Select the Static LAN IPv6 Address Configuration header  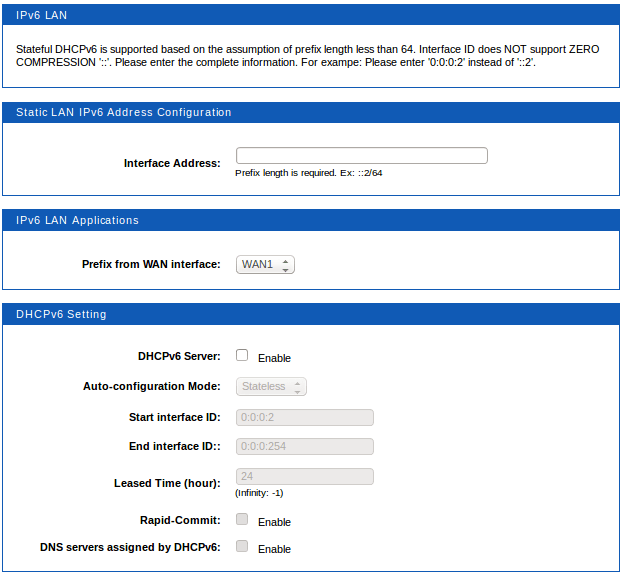[124, 113]
